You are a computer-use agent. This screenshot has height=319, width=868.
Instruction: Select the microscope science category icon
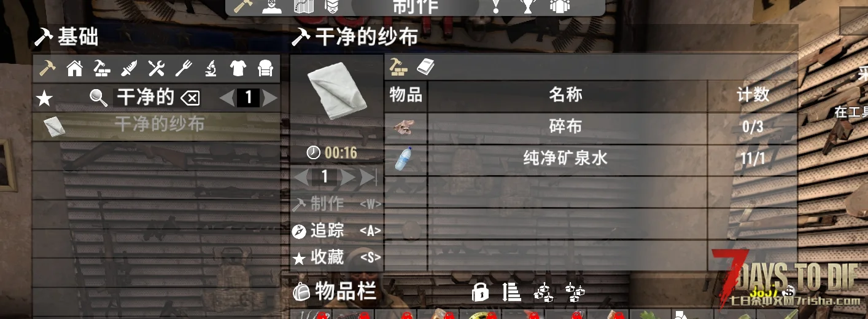coord(211,68)
